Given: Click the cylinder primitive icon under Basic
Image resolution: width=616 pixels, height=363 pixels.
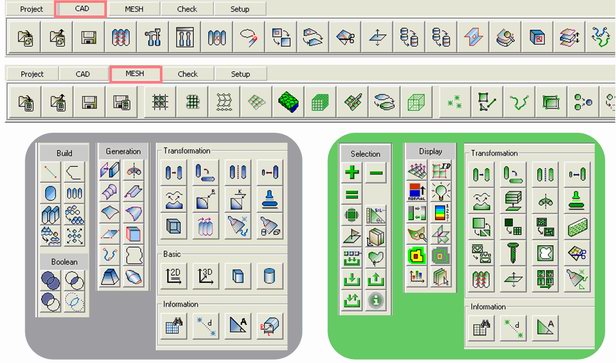Looking at the screenshot, I should click(270, 275).
